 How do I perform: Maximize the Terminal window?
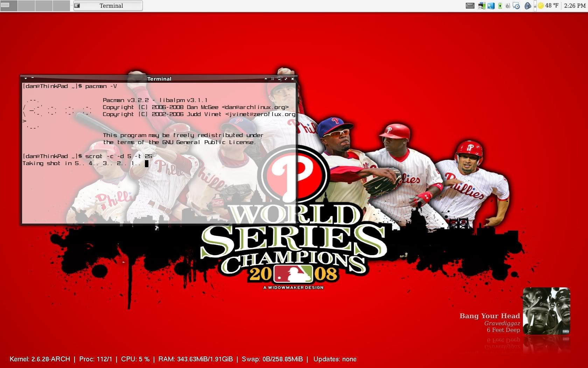coord(286,79)
